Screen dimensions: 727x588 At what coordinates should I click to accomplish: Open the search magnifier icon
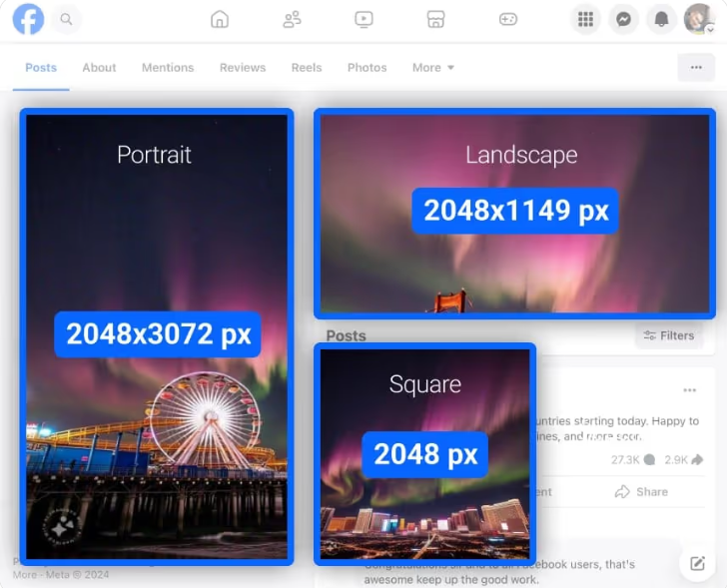point(66,19)
